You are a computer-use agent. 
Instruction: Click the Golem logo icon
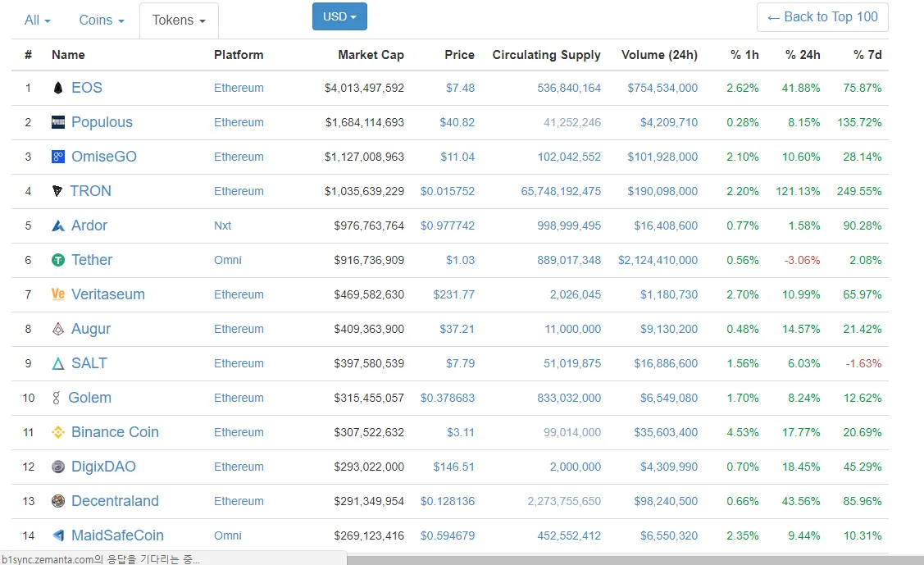(57, 398)
